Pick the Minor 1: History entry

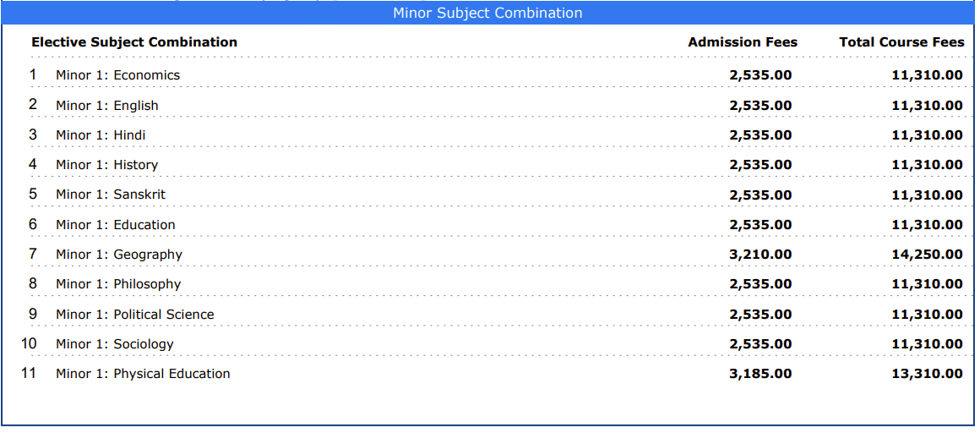[x=107, y=165]
